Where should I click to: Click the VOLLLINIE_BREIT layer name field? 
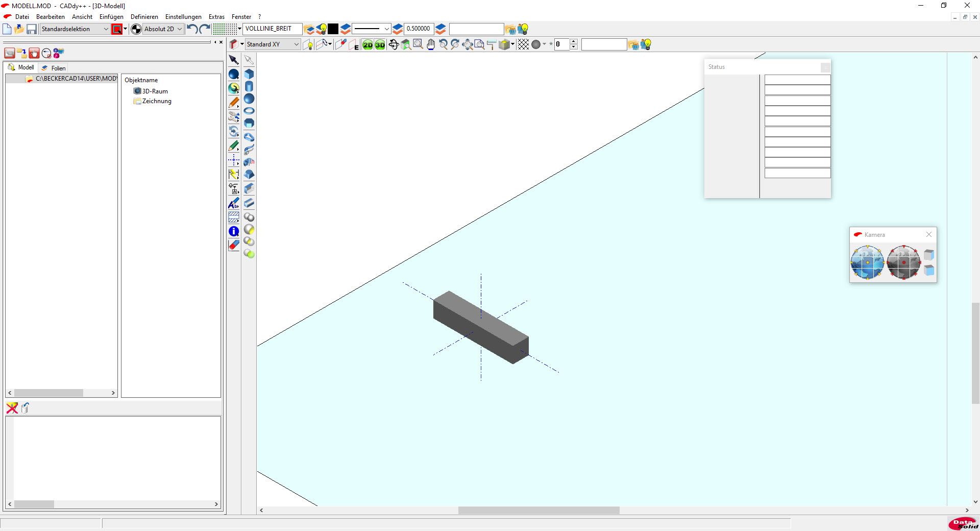coord(273,29)
